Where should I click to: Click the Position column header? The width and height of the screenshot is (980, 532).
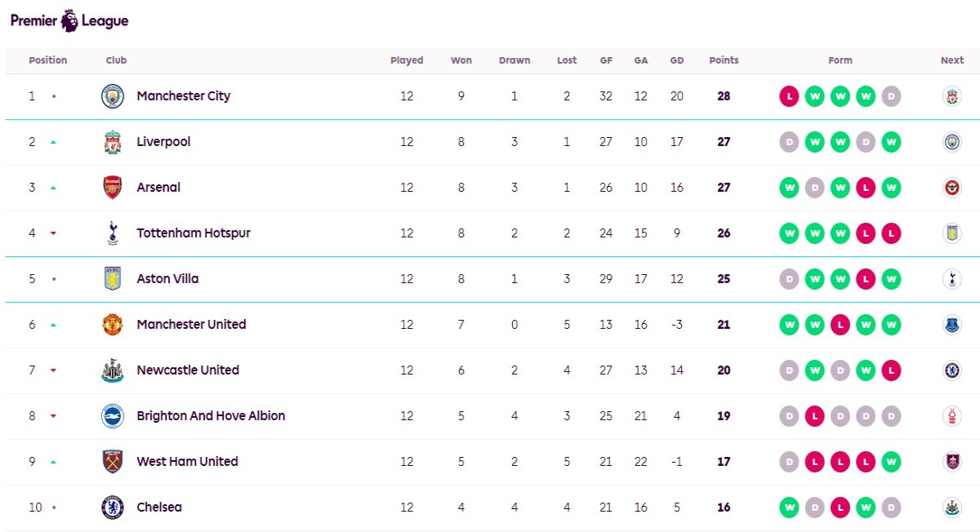48,60
